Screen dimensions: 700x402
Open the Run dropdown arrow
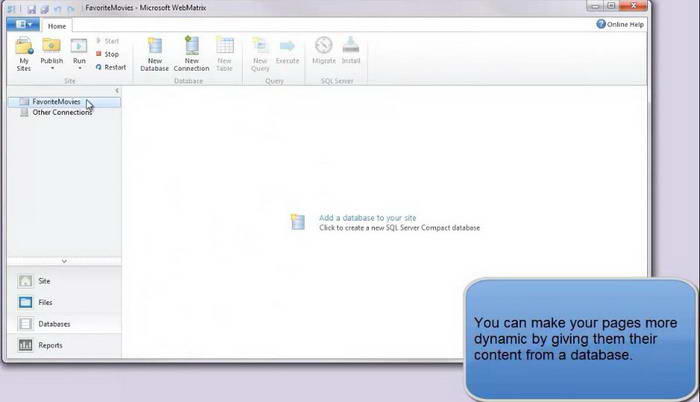click(79, 68)
